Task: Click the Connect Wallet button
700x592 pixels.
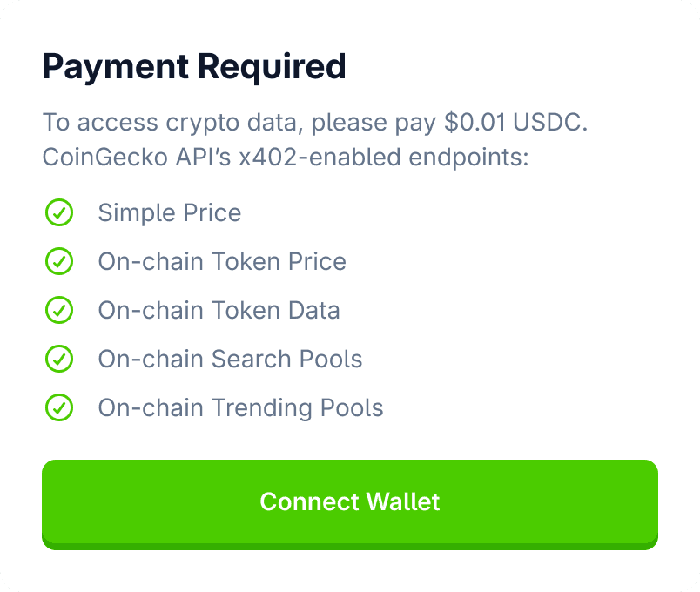Action: (349, 504)
